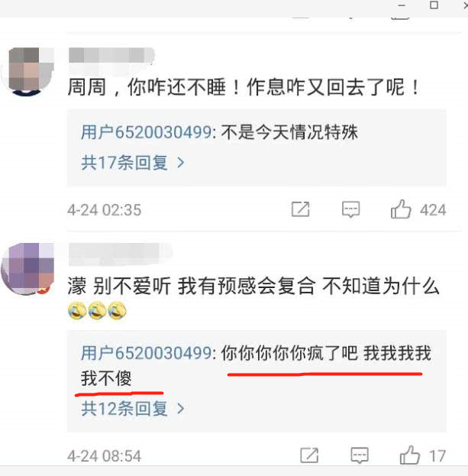This screenshot has width=468, height=476.
Task: Open the first commenter's blurred username
Action: 111,56
